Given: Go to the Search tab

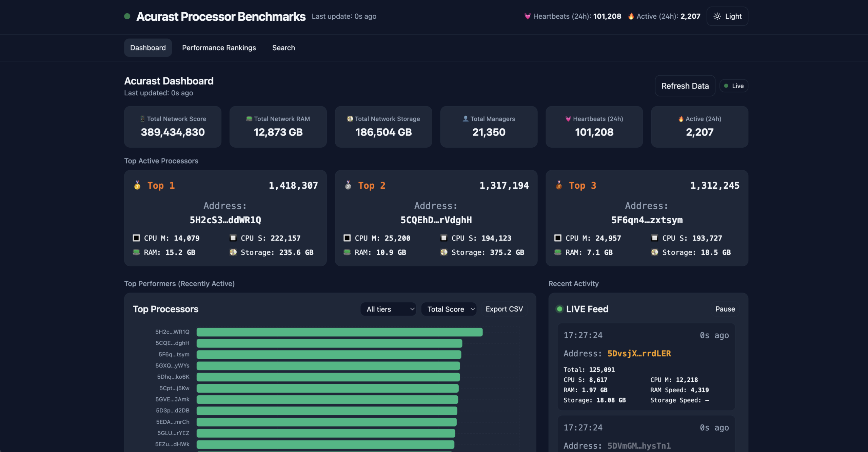Looking at the screenshot, I should tap(283, 48).
